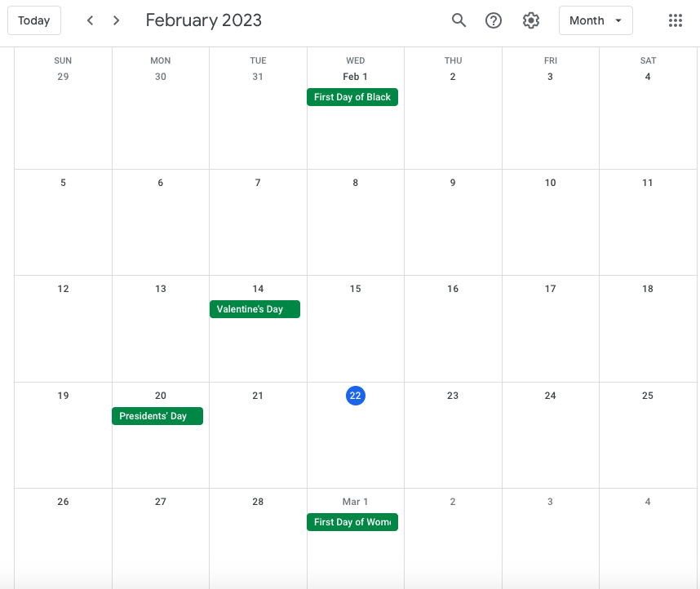
Task: Open First Day of Black History event
Action: [x=352, y=97]
